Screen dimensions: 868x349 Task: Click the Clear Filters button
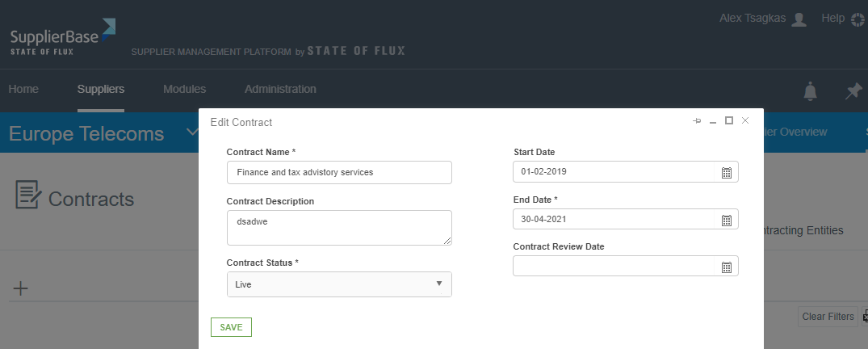coord(828,317)
